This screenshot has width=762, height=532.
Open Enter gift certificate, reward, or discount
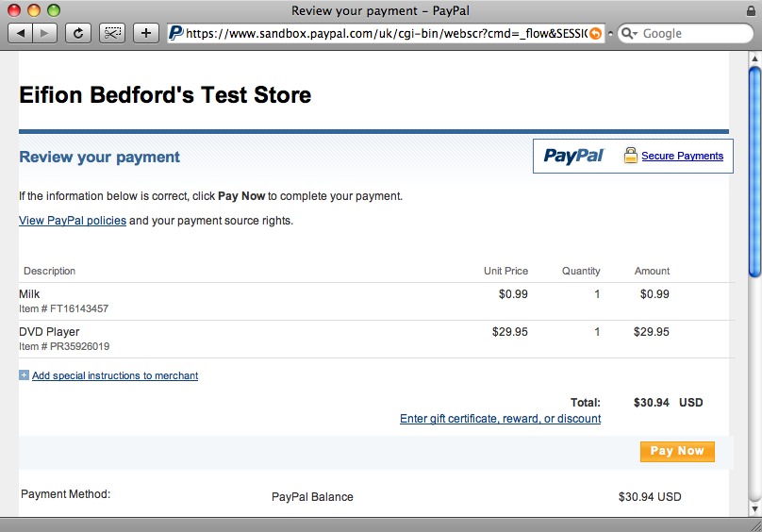tap(500, 419)
